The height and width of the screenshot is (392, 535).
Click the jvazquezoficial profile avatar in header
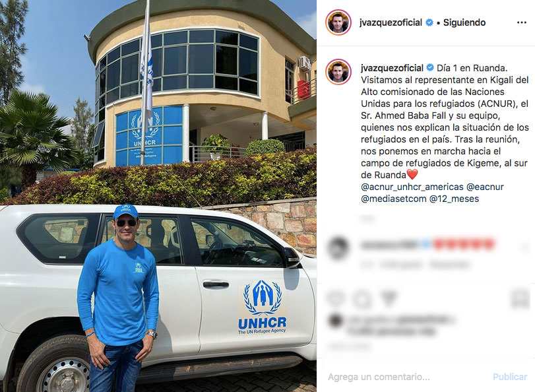pyautogui.click(x=338, y=22)
